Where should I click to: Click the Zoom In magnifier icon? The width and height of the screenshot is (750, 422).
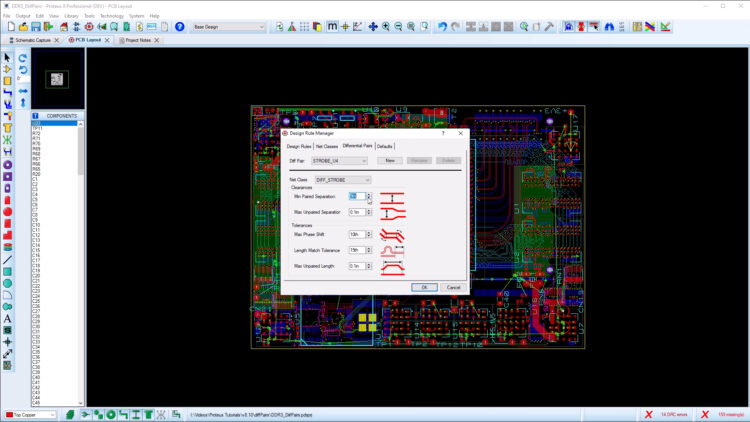pyautogui.click(x=386, y=27)
